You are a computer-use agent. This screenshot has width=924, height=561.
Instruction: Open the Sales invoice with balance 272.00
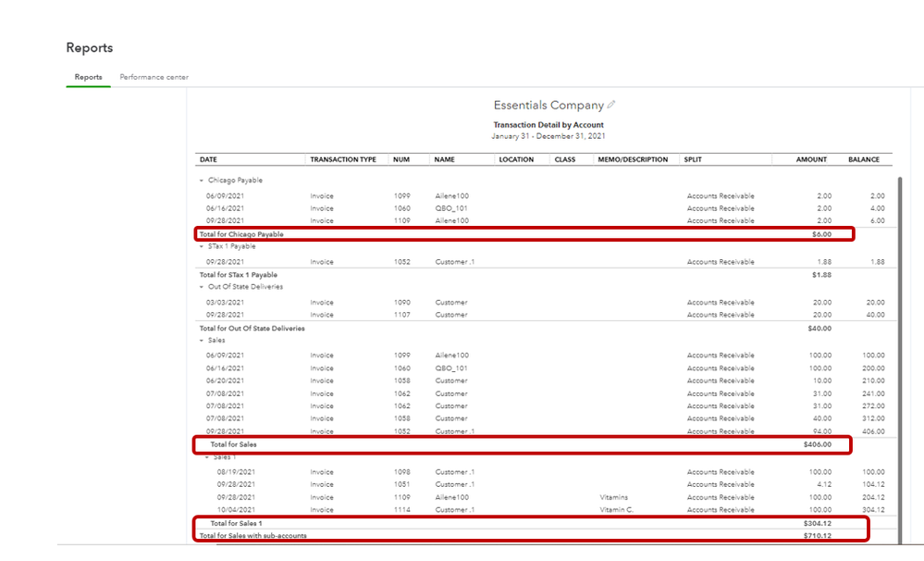545,405
